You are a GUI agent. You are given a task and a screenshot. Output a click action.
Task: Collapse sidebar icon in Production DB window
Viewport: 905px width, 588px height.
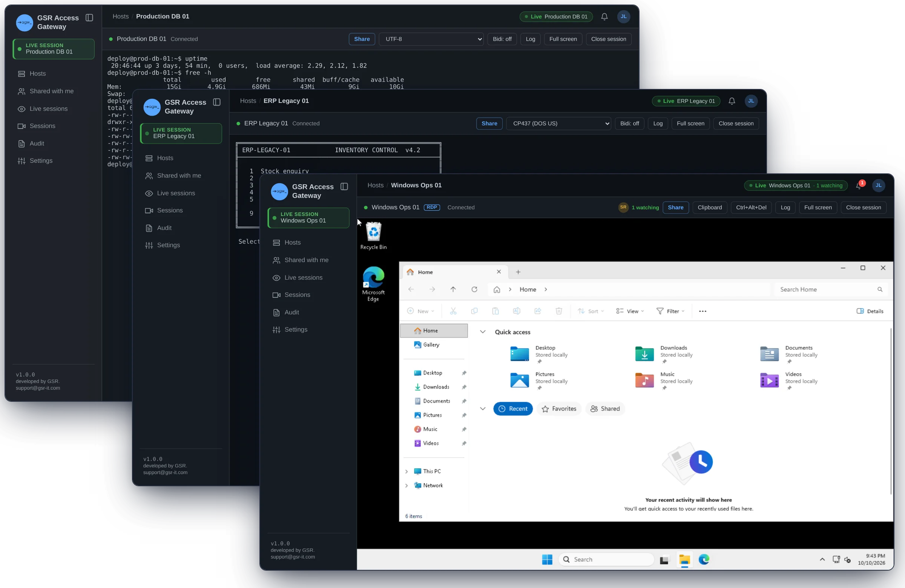coord(89,18)
